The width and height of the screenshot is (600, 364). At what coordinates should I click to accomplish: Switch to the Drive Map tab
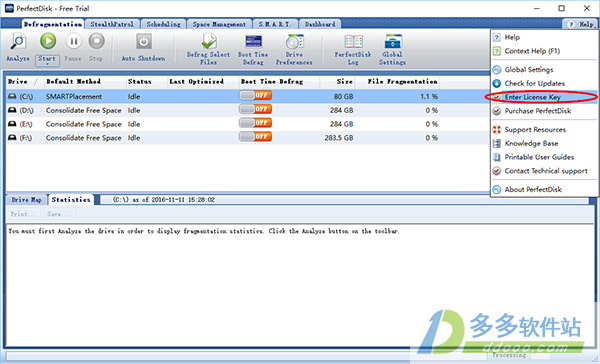(26, 199)
